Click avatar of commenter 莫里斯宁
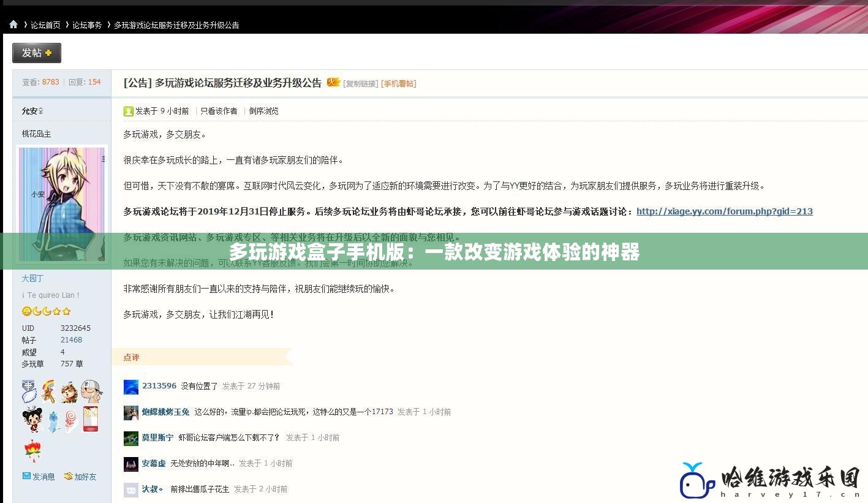Image resolution: width=868 pixels, height=503 pixels. (131, 438)
